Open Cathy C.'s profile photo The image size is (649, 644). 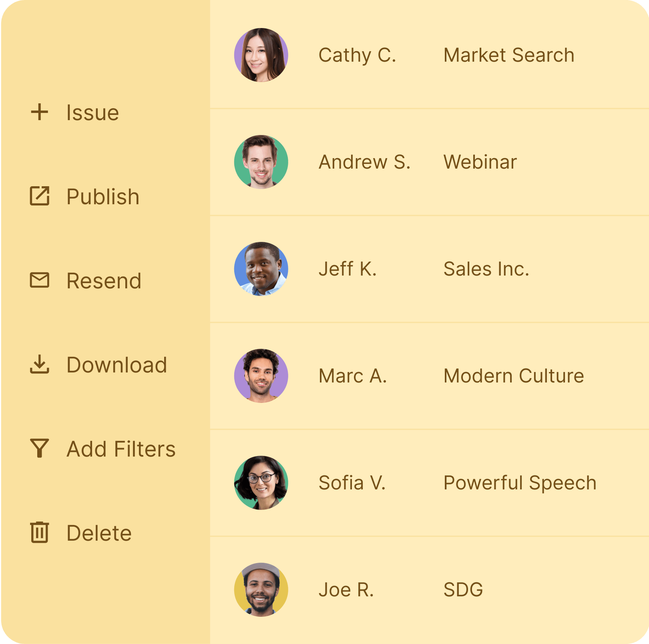click(261, 55)
